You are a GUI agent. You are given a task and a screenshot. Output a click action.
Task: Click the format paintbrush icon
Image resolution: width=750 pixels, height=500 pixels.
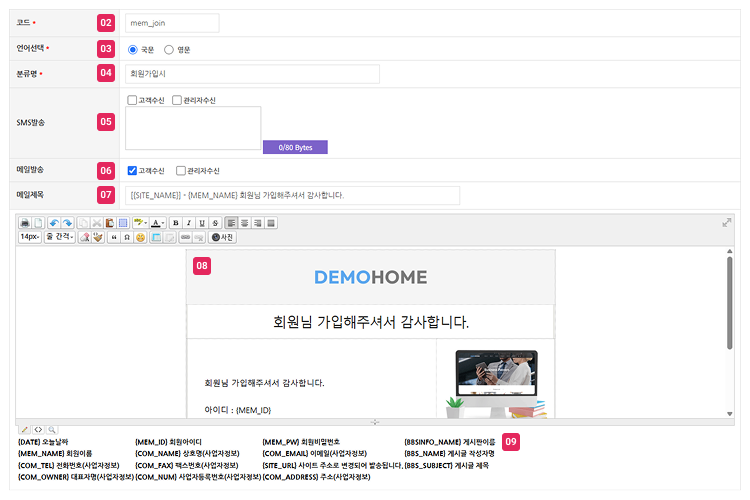[98, 237]
